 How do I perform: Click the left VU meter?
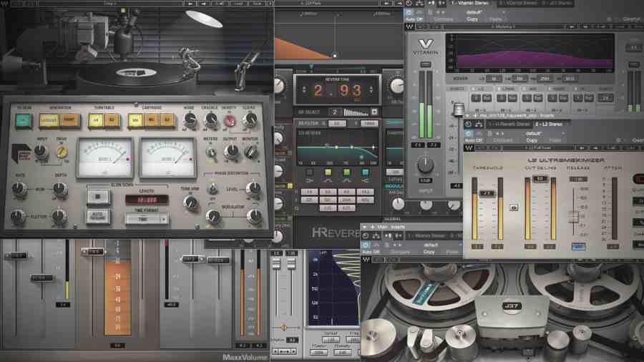pyautogui.click(x=104, y=157)
